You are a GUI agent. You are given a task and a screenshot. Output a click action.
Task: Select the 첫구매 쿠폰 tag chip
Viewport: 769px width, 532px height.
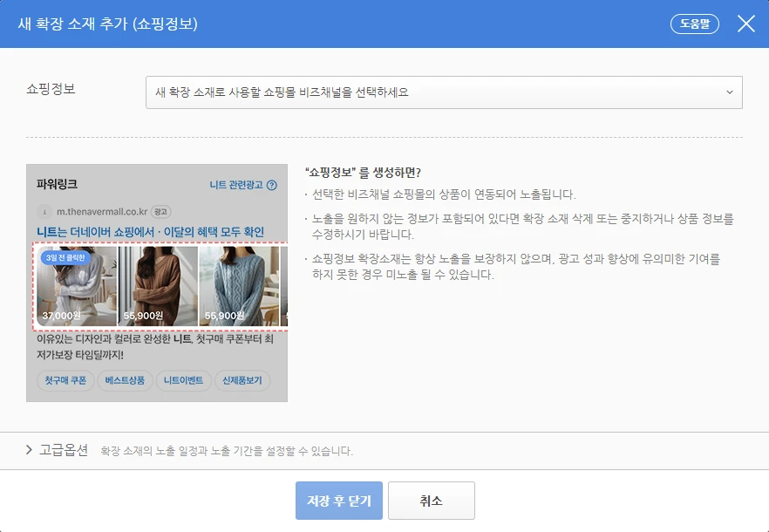(65, 381)
